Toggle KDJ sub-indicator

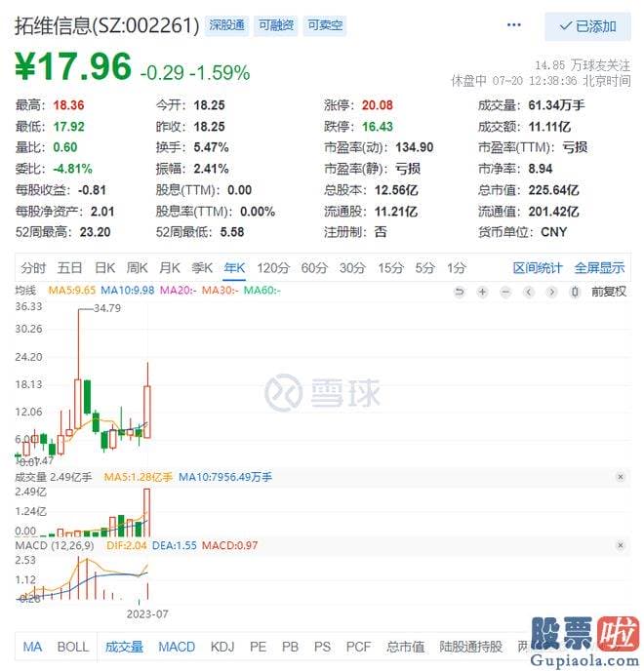(x=222, y=647)
